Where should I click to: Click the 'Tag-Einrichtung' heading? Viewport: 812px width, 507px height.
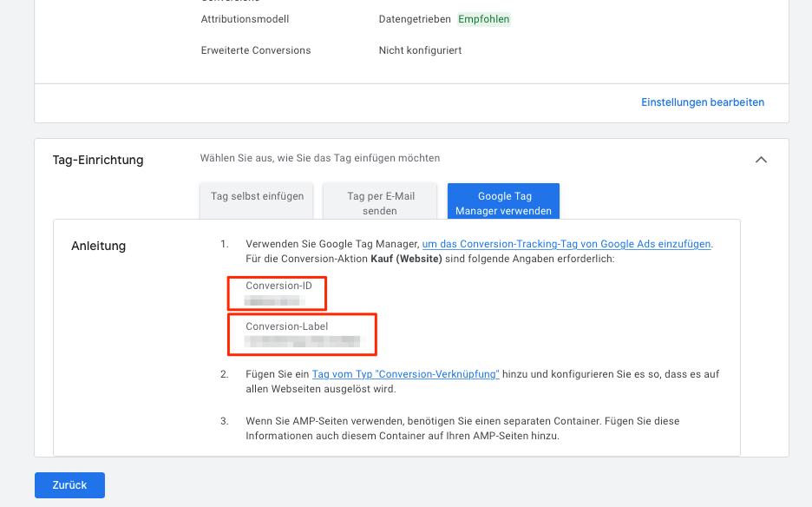98,160
